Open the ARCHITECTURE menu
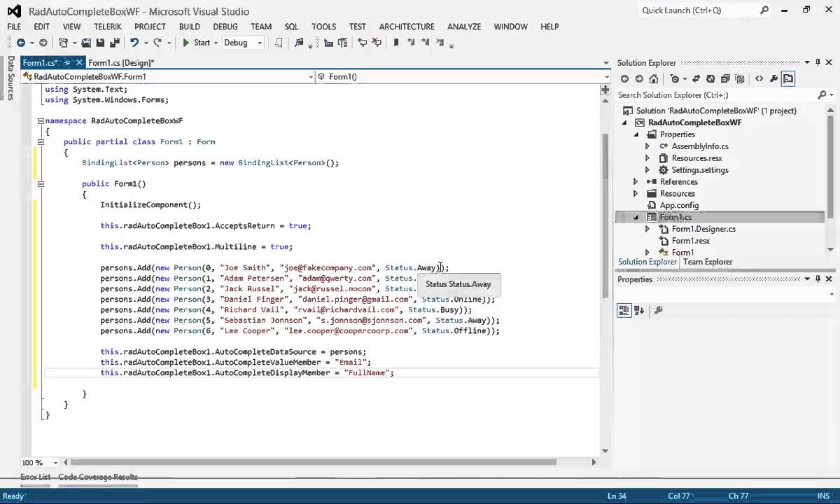 [407, 27]
